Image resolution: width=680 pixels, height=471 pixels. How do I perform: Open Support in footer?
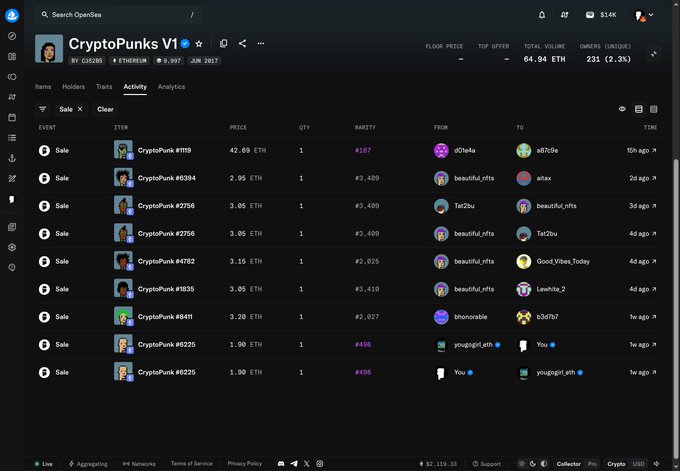[487, 464]
